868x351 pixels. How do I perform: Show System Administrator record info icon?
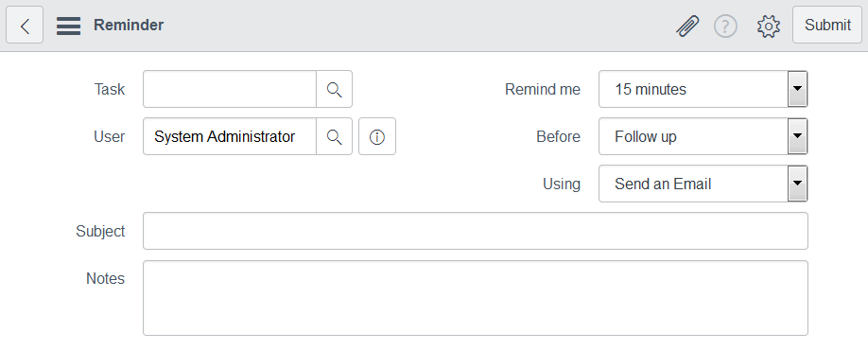point(377,137)
